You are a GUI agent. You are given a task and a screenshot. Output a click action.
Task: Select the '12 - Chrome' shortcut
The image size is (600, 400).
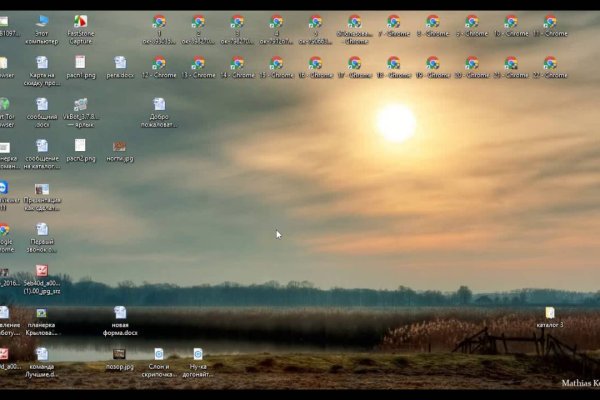pyautogui.click(x=158, y=63)
